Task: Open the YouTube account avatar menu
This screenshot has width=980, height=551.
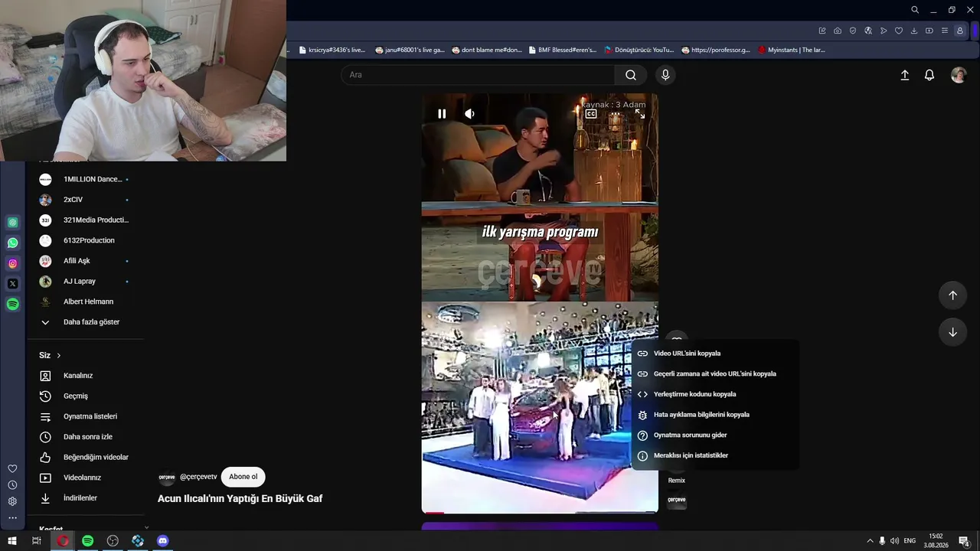Action: [x=959, y=75]
